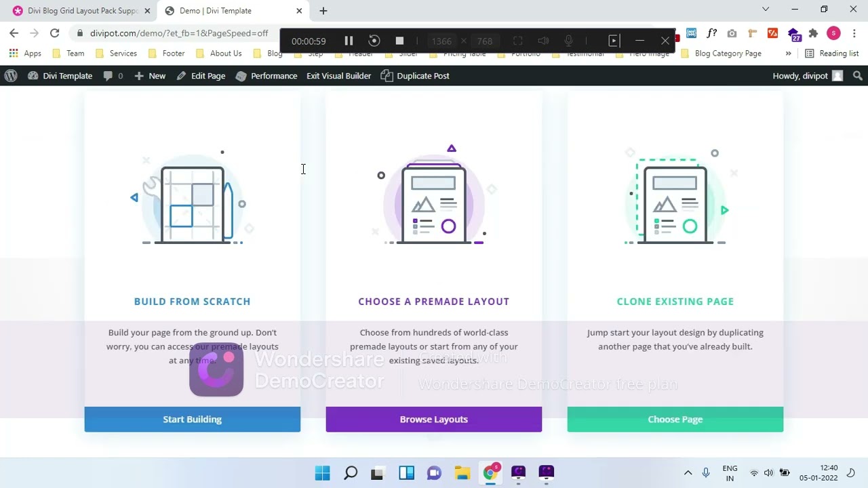Click the camera screenshot extension icon
The width and height of the screenshot is (868, 488).
(x=732, y=33)
